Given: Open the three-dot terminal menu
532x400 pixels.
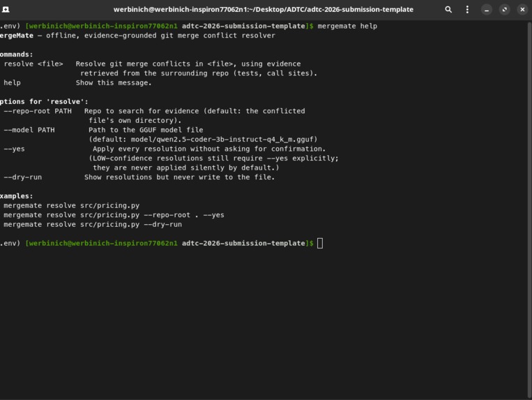Looking at the screenshot, I should coord(467,10).
